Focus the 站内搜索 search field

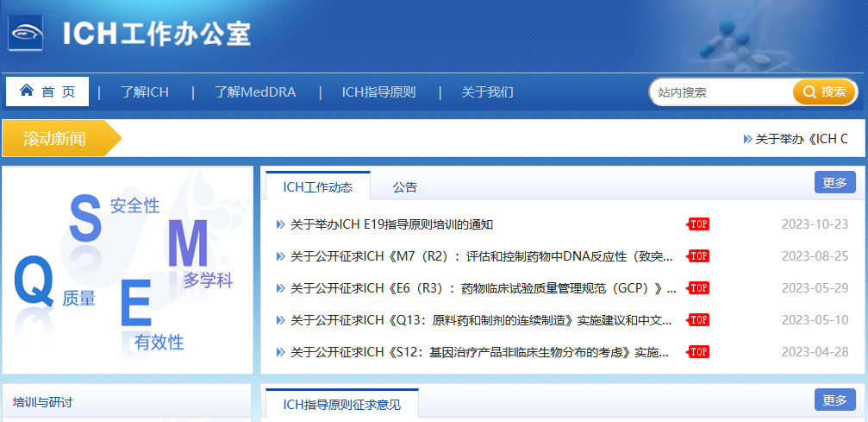(721, 92)
